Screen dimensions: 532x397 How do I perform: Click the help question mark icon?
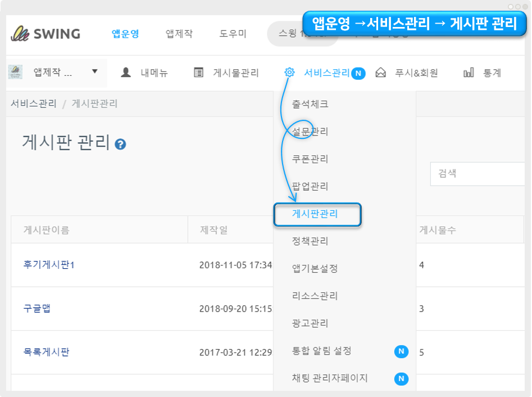click(120, 145)
